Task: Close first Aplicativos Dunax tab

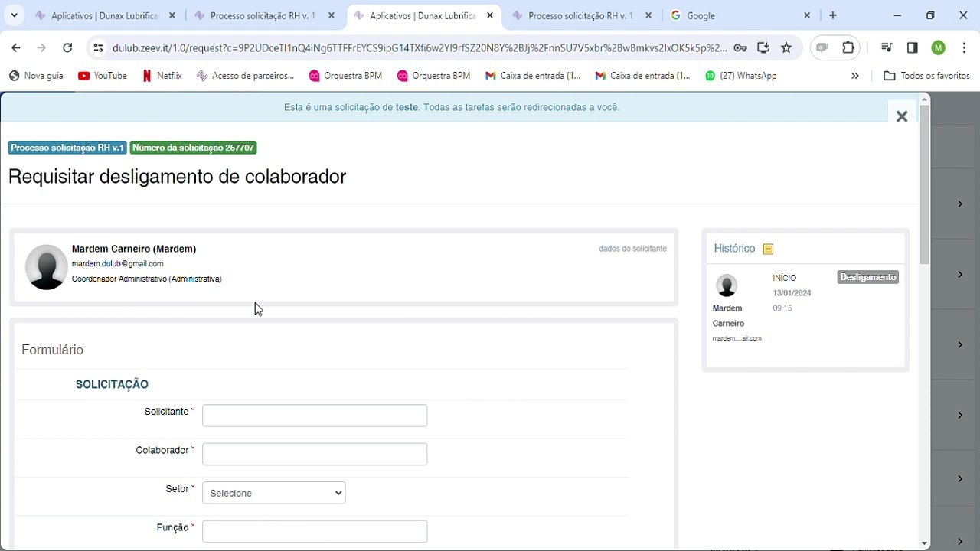Action: [172, 15]
